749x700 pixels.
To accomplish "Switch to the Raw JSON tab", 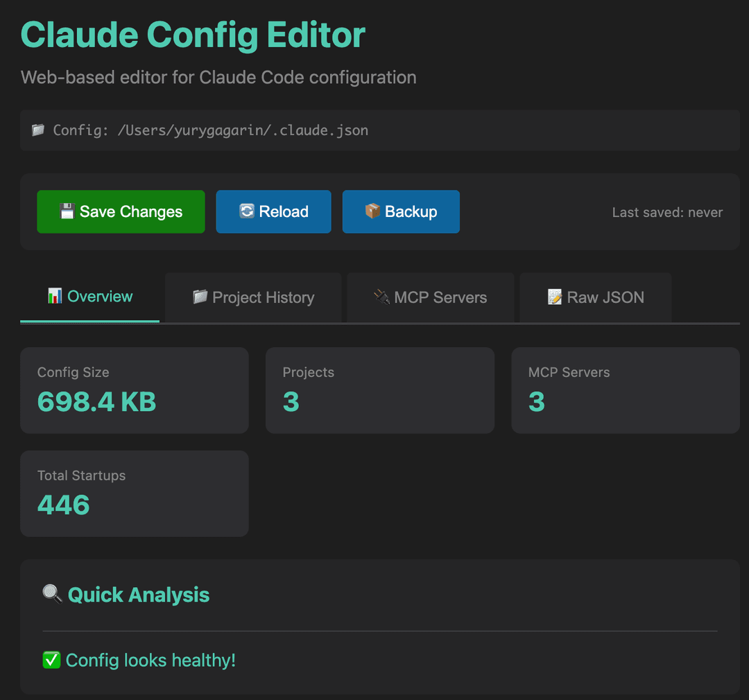I will [596, 297].
